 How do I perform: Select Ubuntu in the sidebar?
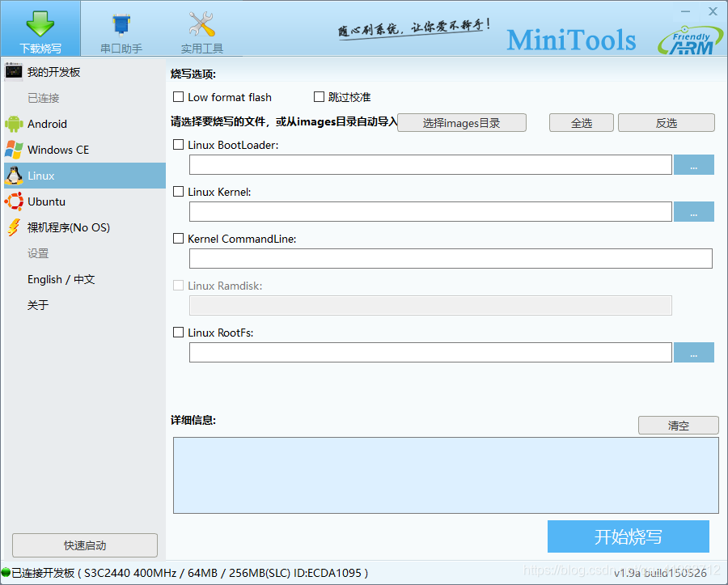click(85, 201)
